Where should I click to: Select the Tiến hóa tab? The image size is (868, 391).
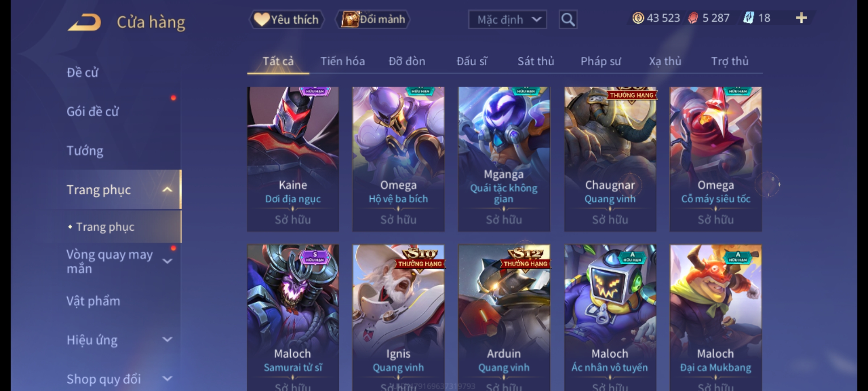click(x=342, y=61)
